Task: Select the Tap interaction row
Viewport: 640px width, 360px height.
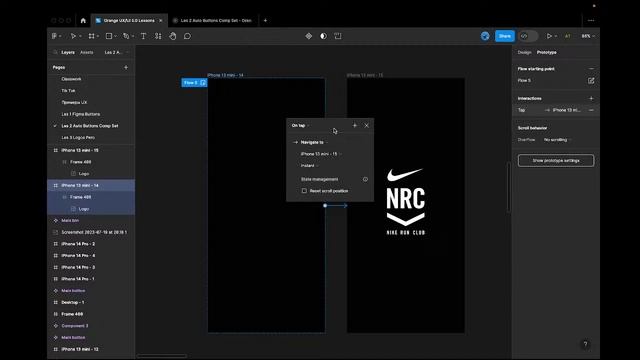Action: (556, 110)
